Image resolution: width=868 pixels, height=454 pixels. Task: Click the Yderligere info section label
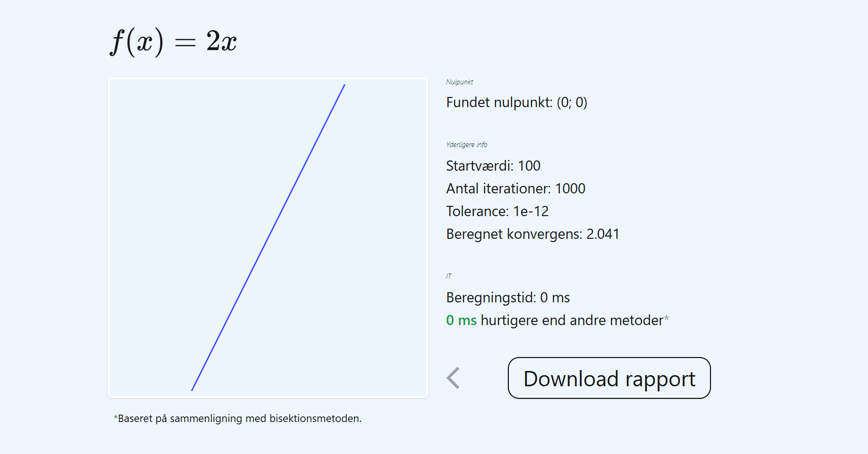466,145
